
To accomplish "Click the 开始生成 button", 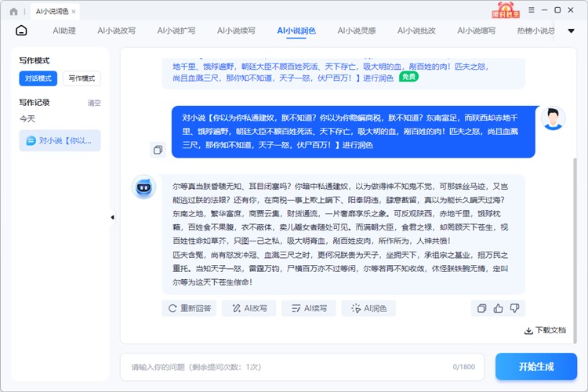I will pos(536,366).
